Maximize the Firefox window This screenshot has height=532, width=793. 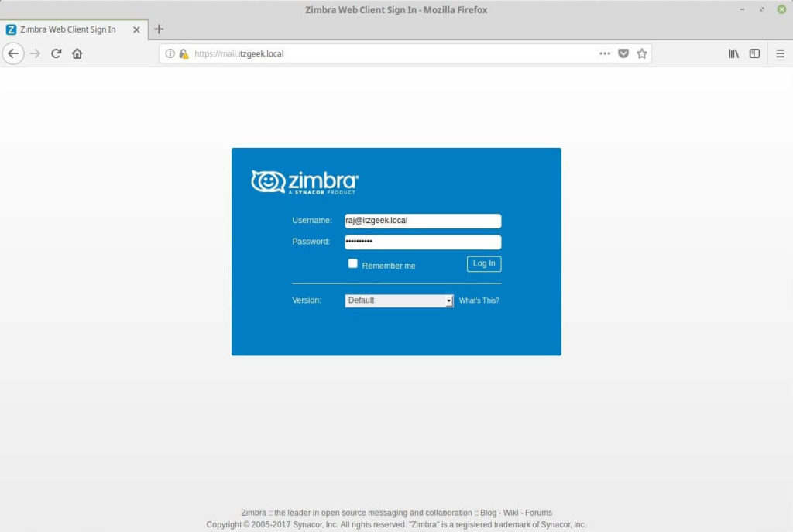click(762, 9)
